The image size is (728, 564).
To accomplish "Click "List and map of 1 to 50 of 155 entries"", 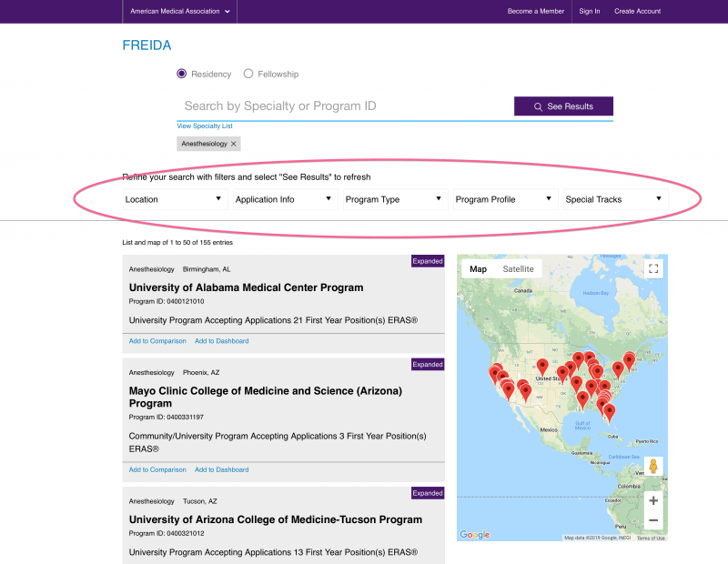I will [177, 242].
